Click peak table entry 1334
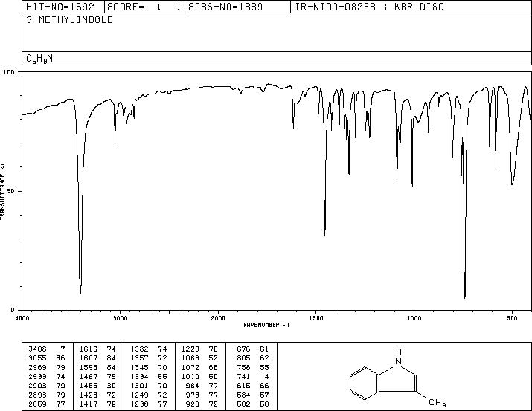 coord(139,376)
